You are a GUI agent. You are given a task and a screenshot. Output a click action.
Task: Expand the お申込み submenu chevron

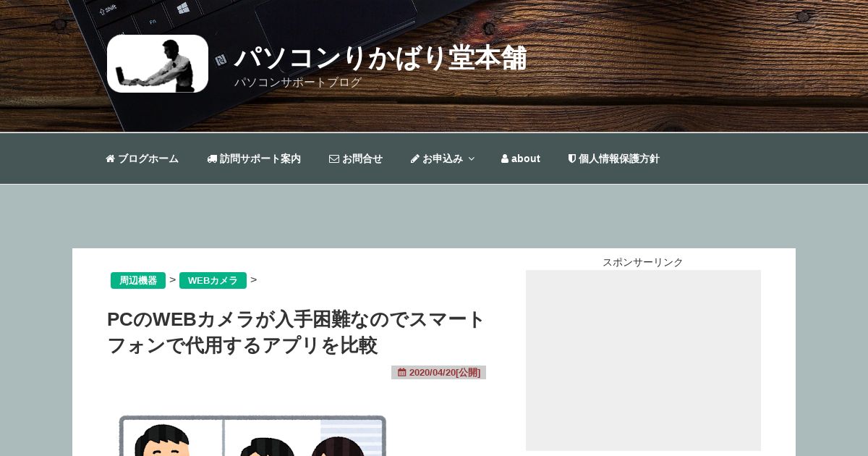[x=471, y=159]
